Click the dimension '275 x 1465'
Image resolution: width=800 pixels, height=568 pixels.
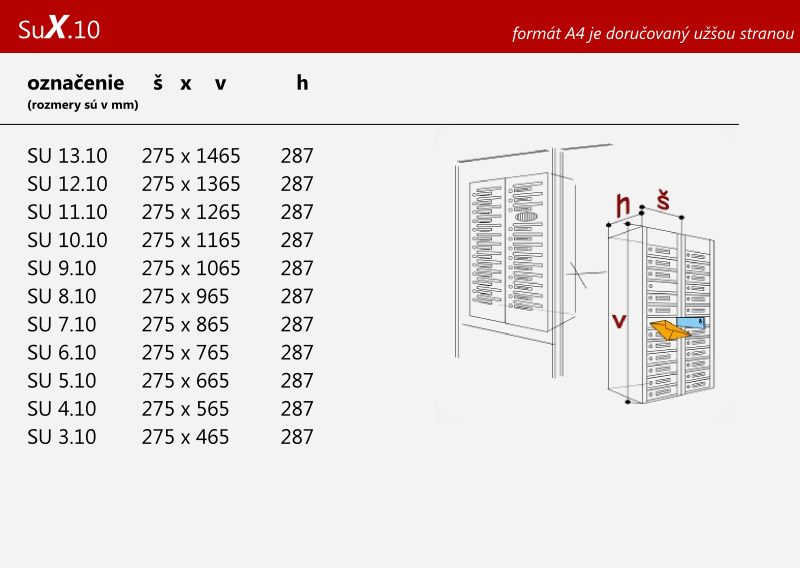coord(191,156)
